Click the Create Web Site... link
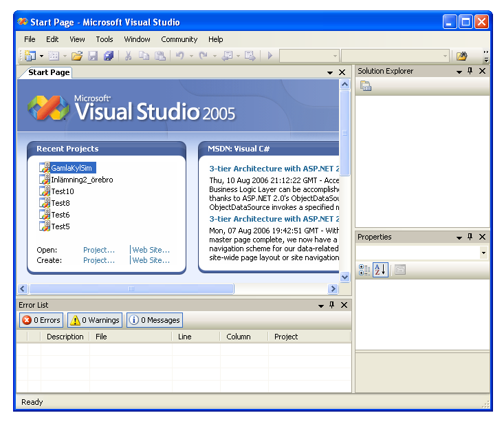 pyautogui.click(x=151, y=260)
